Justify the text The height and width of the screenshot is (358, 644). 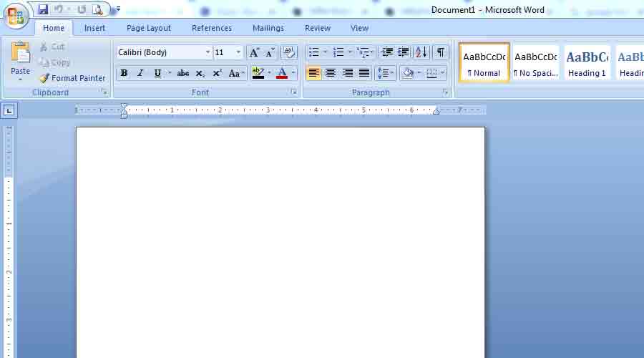(x=364, y=73)
